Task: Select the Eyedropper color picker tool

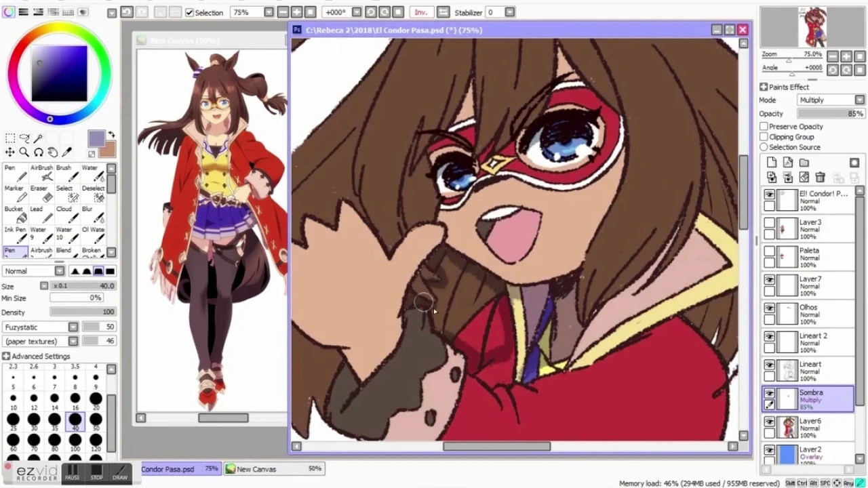Action: pos(67,152)
